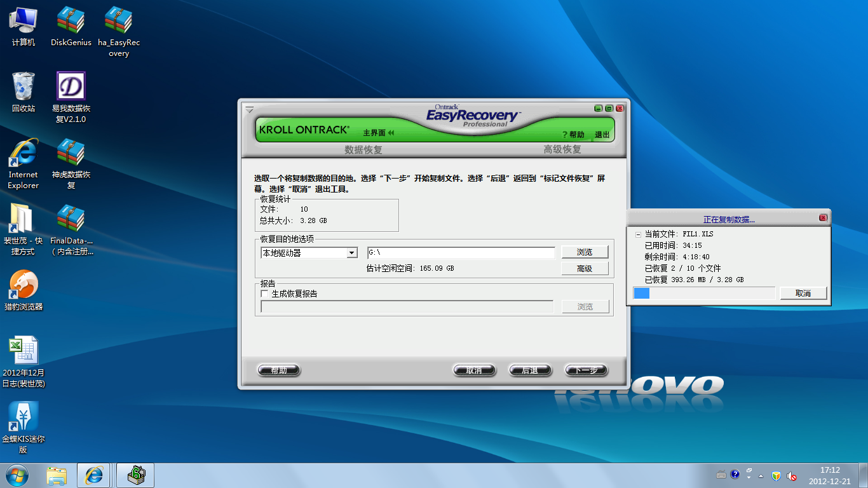The height and width of the screenshot is (488, 868).
Task: Click 退出 in the green header
Action: click(602, 135)
